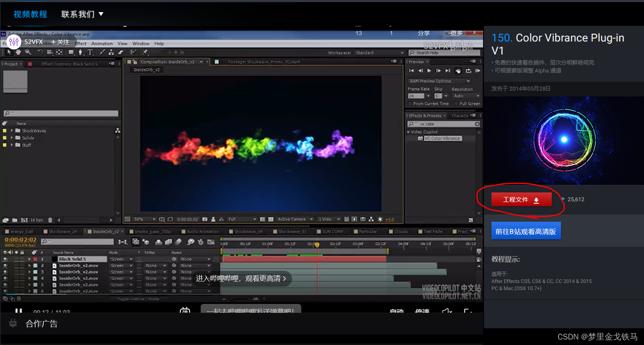Click the RAM Preview button in Preview panel
644x345 pixels.
tap(479, 70)
